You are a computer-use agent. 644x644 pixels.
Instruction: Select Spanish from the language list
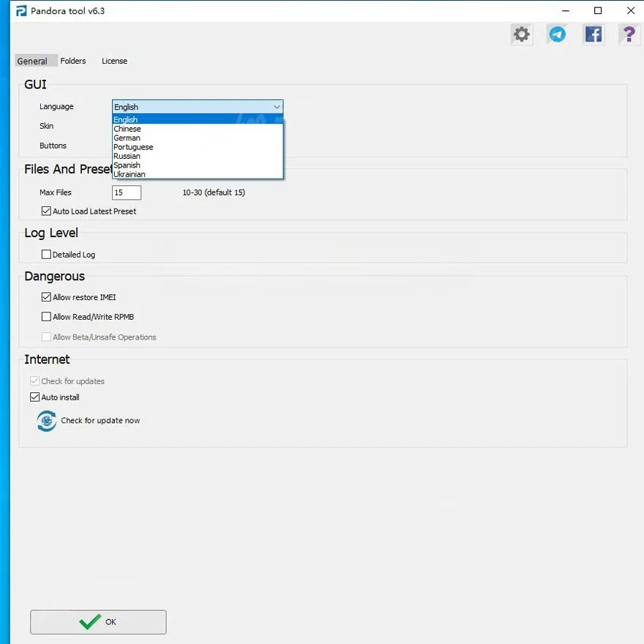198,165
